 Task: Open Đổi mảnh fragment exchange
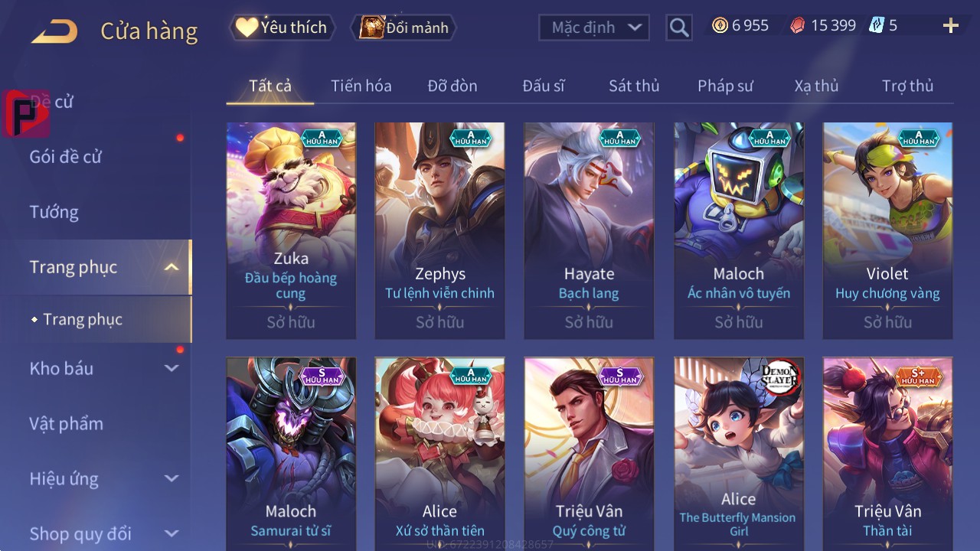coord(403,28)
